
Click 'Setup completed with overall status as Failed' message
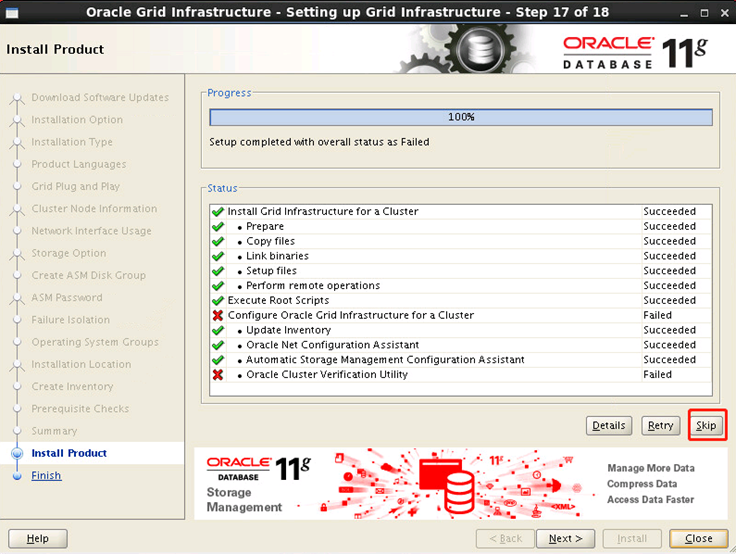(x=319, y=142)
